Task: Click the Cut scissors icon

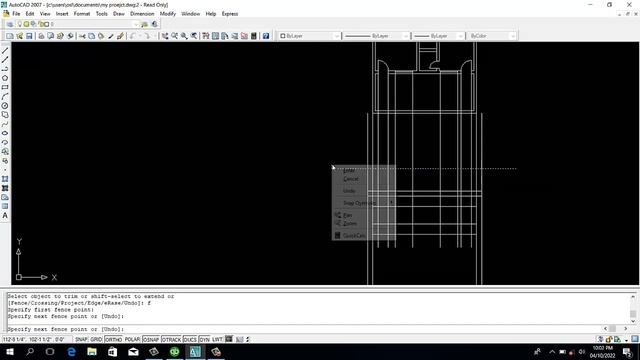Action: [82, 36]
